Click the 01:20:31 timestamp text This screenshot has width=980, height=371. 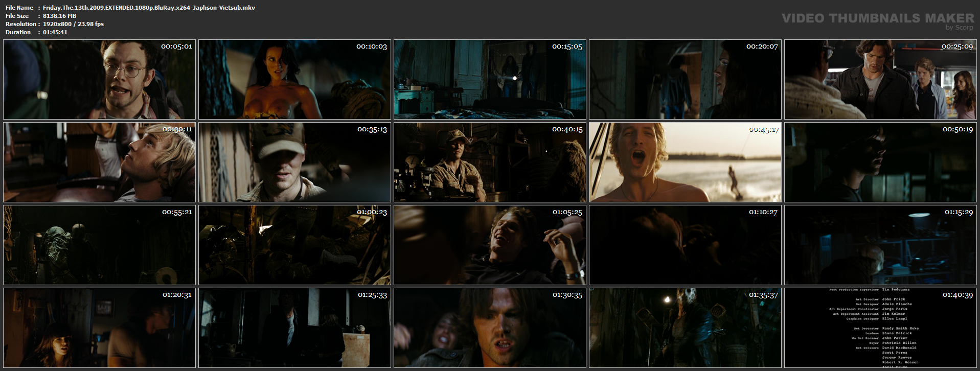coord(177,295)
